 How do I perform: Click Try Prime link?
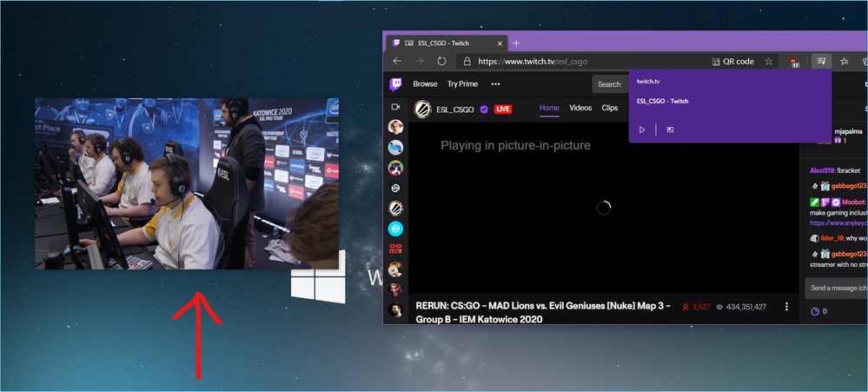tap(462, 84)
